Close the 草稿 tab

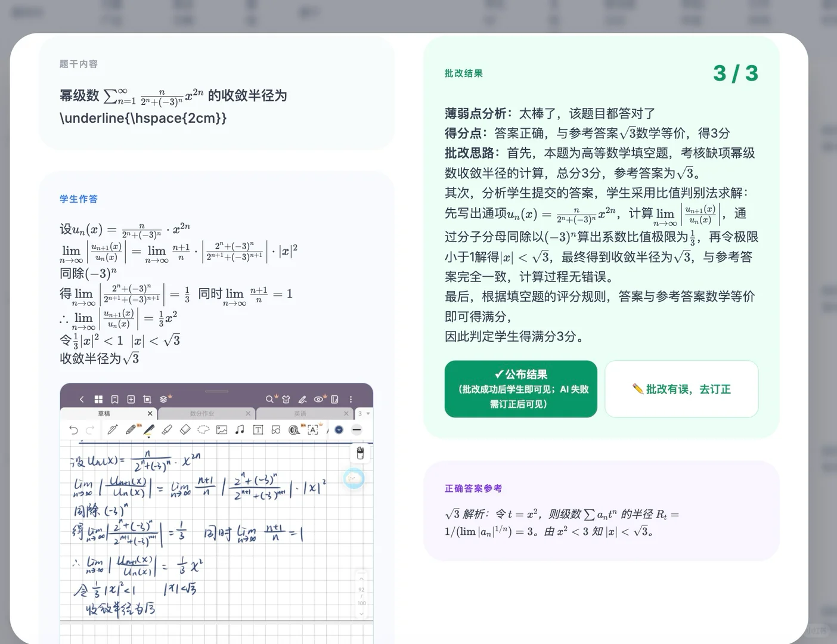click(x=150, y=413)
